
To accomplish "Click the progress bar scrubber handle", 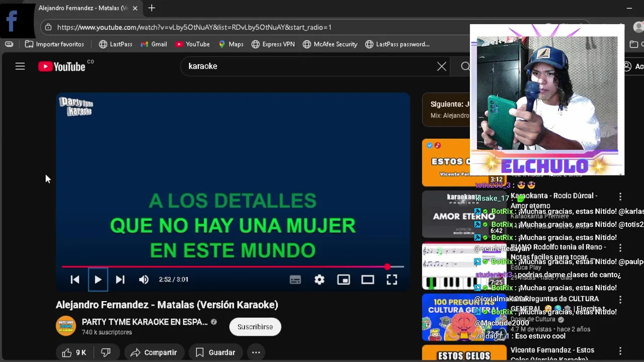I will 387,267.
